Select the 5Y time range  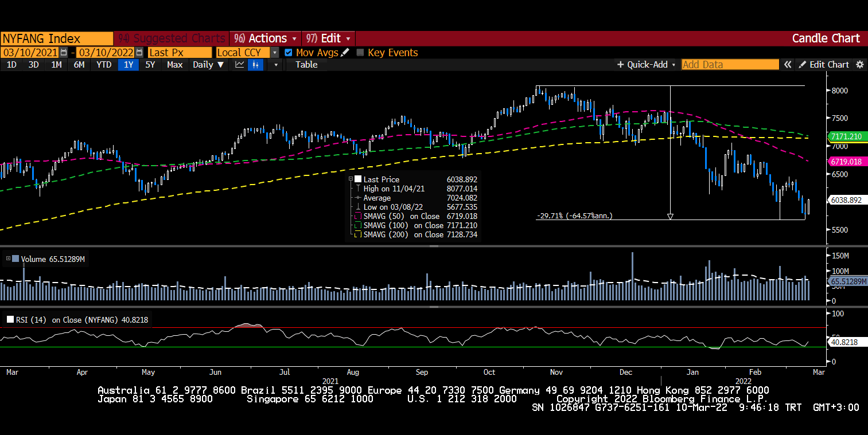[x=150, y=65]
